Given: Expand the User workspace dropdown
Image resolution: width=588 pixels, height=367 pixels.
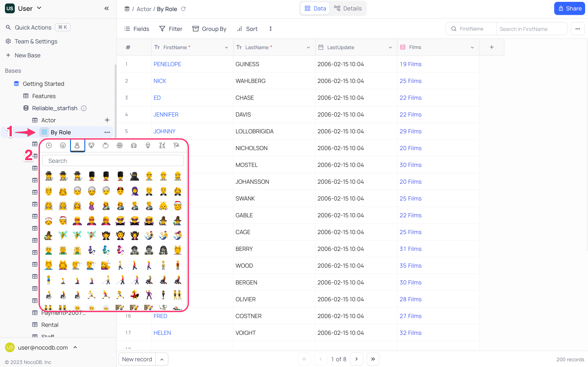Looking at the screenshot, I should [x=39, y=8].
